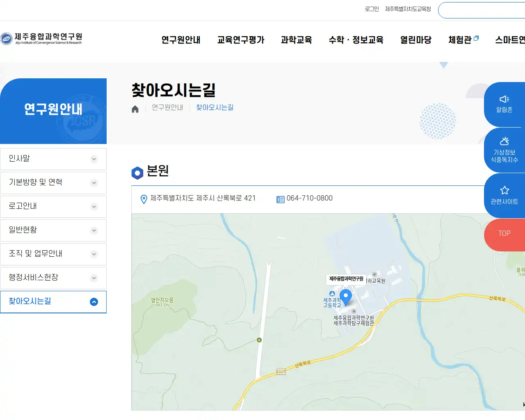Open the 연구원안내 top menu

point(181,40)
